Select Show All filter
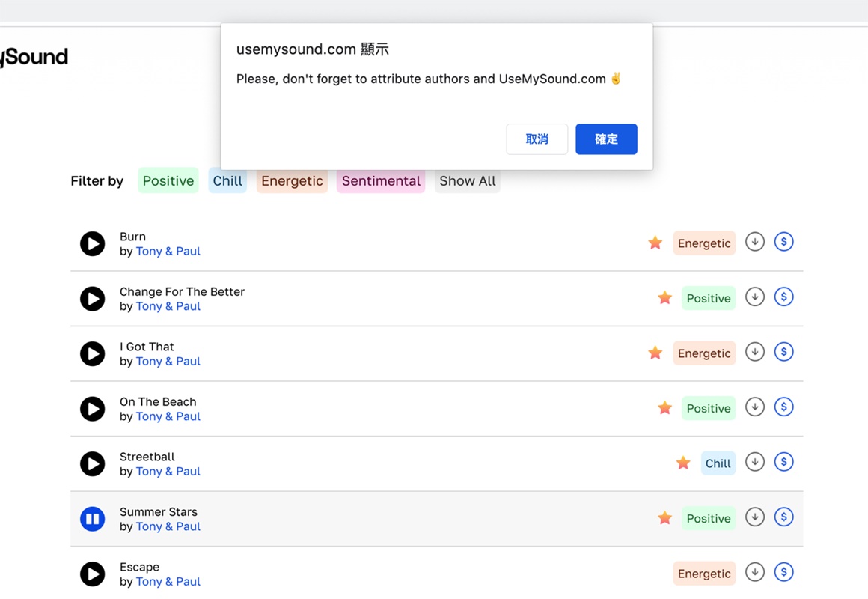 tap(468, 180)
